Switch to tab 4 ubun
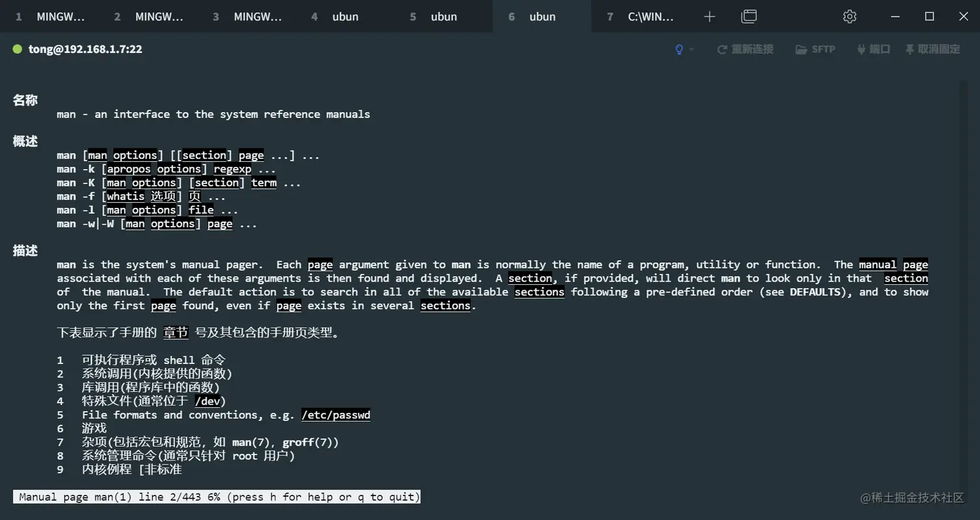This screenshot has height=520, width=980. [x=345, y=17]
